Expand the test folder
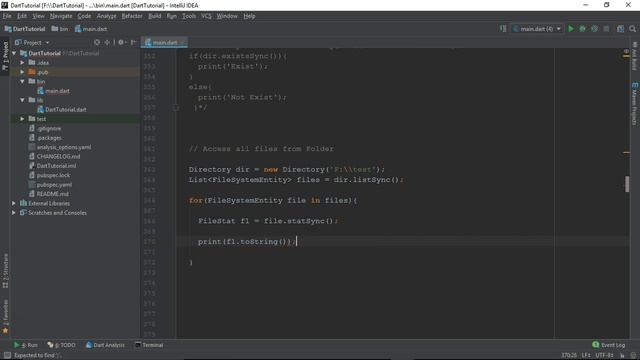This screenshot has width=640, height=360. pyautogui.click(x=22, y=119)
